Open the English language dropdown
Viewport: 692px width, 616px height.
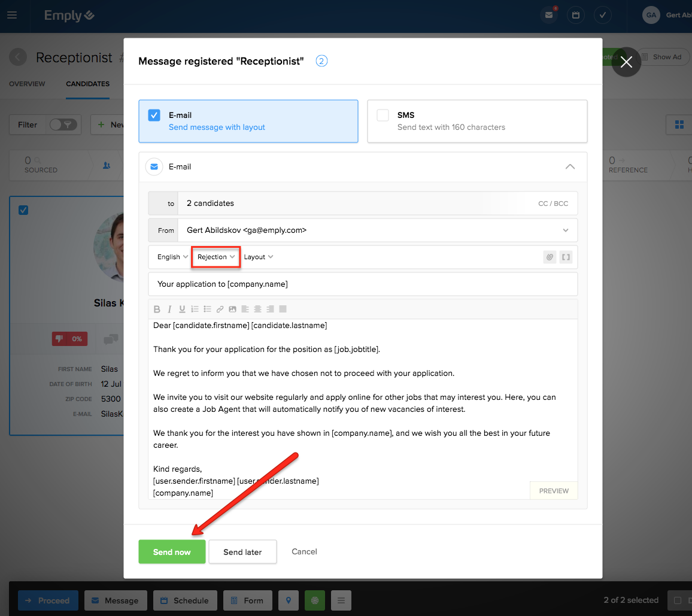pos(172,257)
